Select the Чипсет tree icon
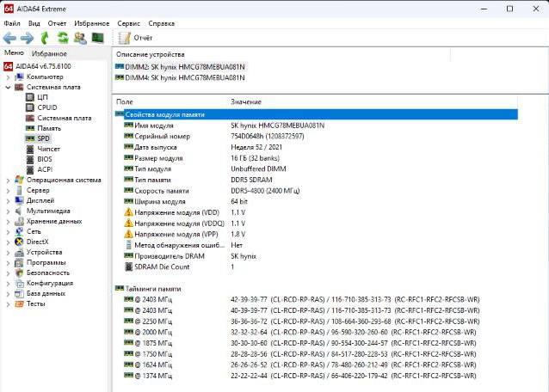This screenshot has width=549, height=392. coord(30,149)
